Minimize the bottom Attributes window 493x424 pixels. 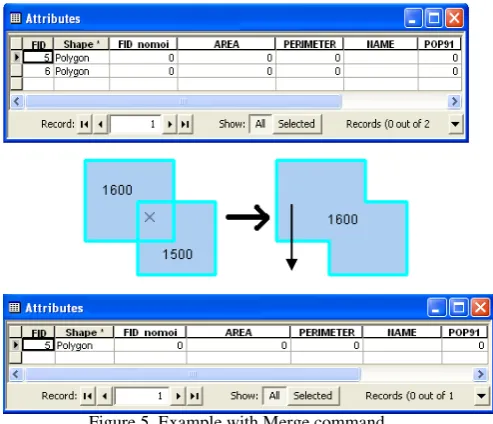pos(436,307)
